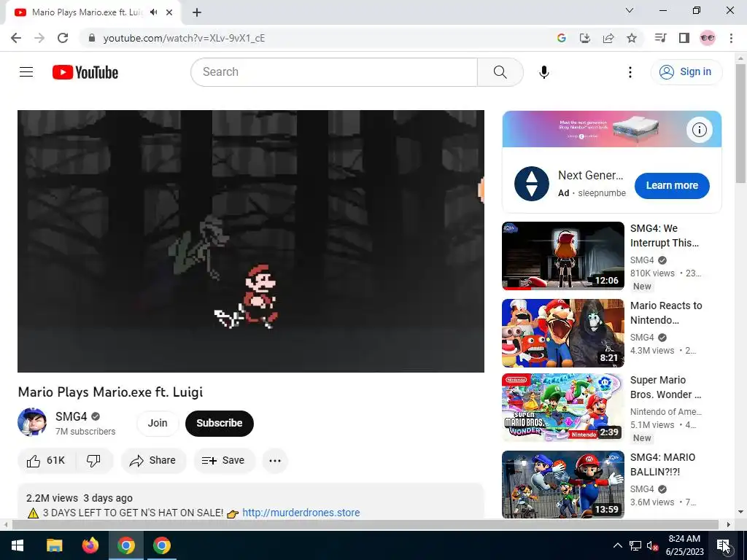Select the Mario Plays Mario.exe browser tab
Image resolution: width=747 pixels, height=560 pixels.
click(87, 12)
